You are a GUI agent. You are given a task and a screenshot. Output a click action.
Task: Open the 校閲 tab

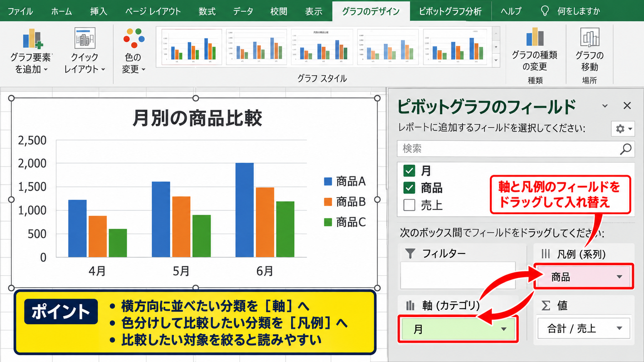point(279,11)
